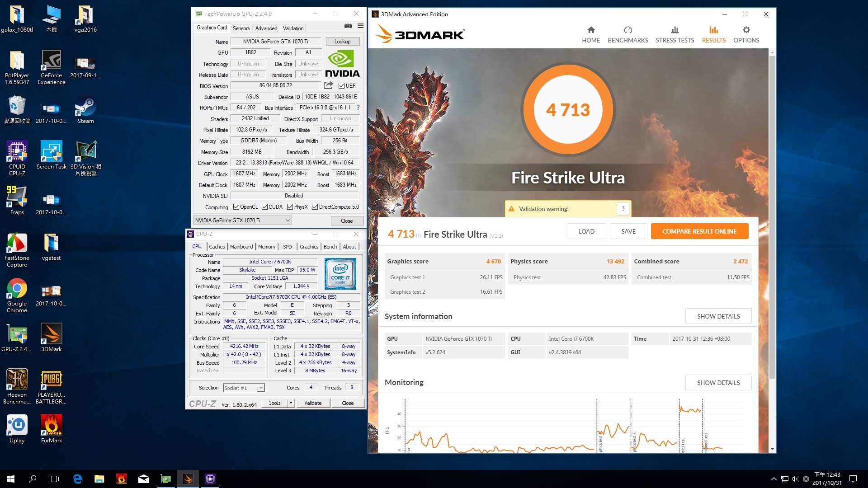Switch to Validation tab in GPU-Z
Screen dimensions: 868x488
pos(293,28)
